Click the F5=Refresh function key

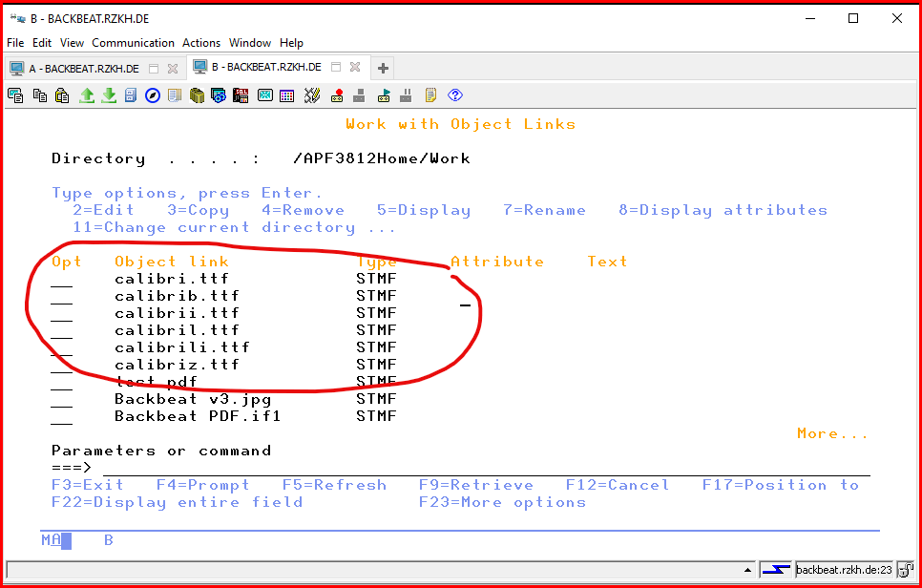334,485
